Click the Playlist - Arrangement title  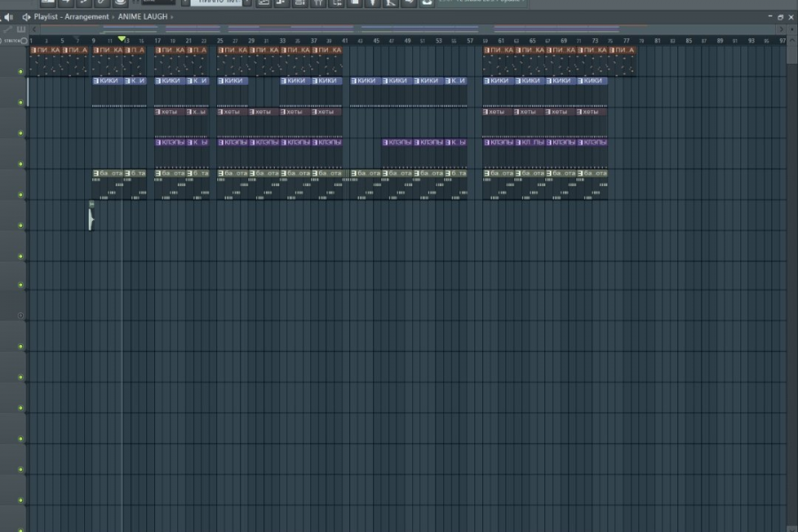pos(71,17)
